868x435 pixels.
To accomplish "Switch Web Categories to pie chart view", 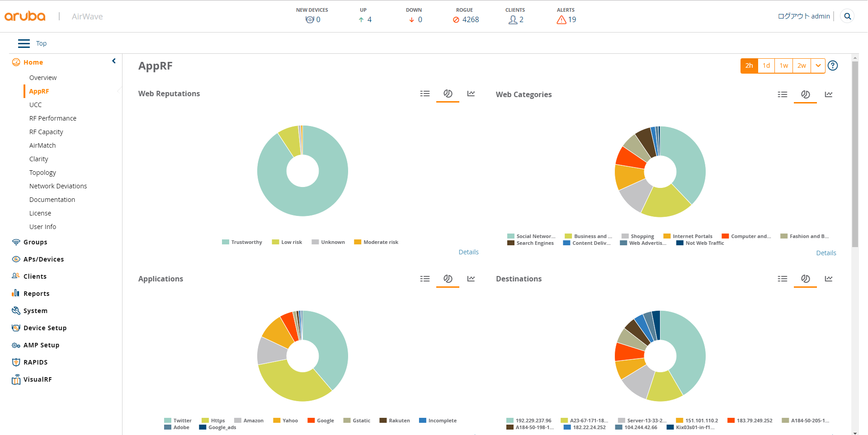I will (805, 94).
